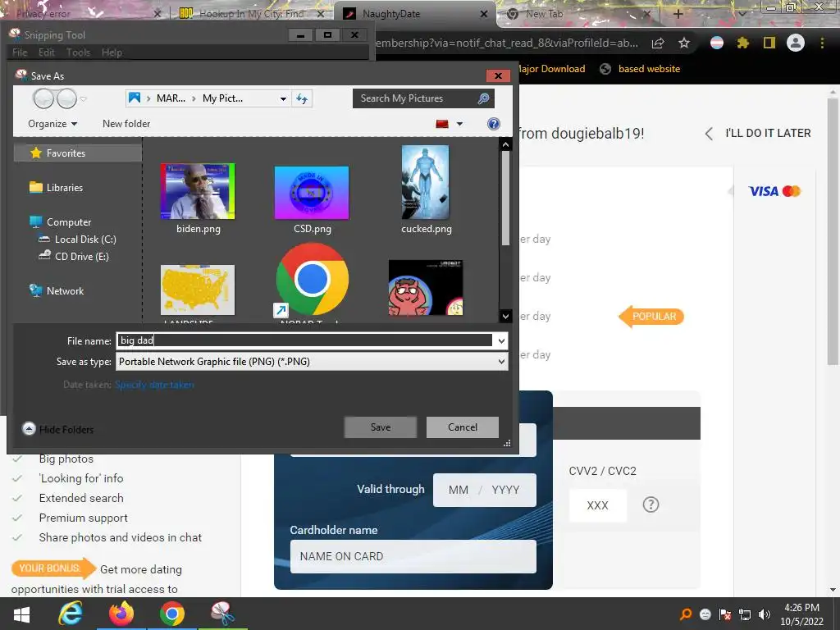Click the Save button in Save As dialog
Image resolution: width=840 pixels, height=630 pixels.
tap(381, 427)
